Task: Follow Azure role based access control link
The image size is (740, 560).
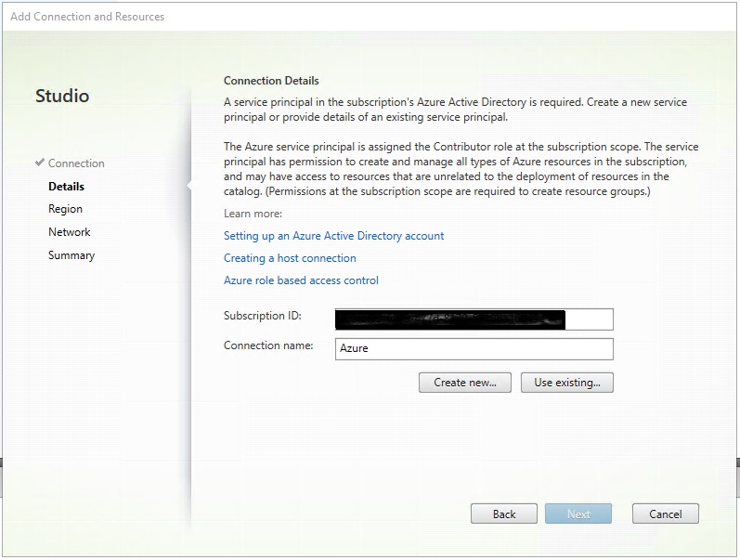Action: tap(301, 280)
